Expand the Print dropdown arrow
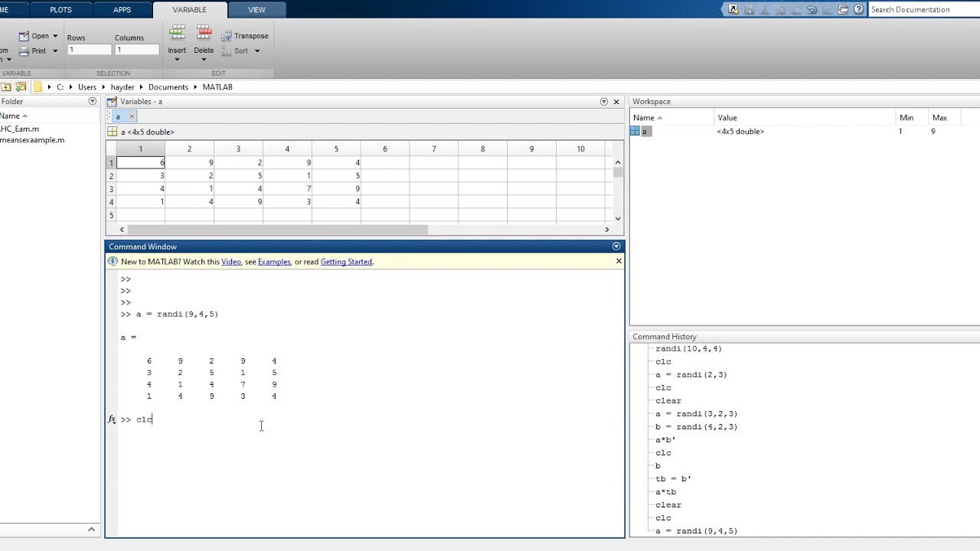The image size is (980, 551). pyautogui.click(x=55, y=51)
